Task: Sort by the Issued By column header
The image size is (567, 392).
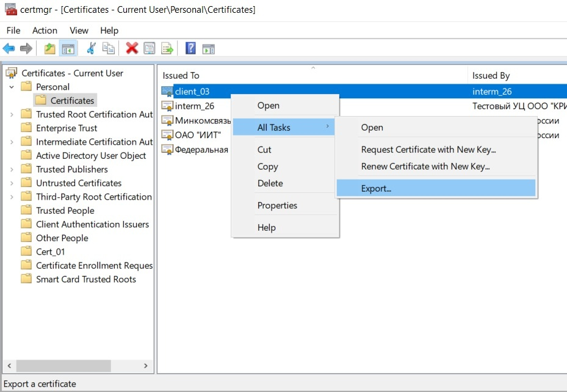Action: [x=491, y=76]
